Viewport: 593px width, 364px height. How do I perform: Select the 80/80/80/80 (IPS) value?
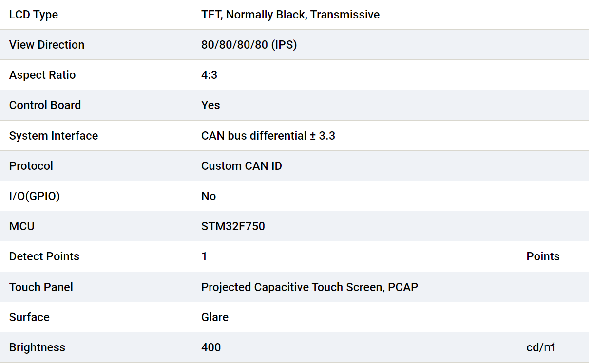pos(249,45)
